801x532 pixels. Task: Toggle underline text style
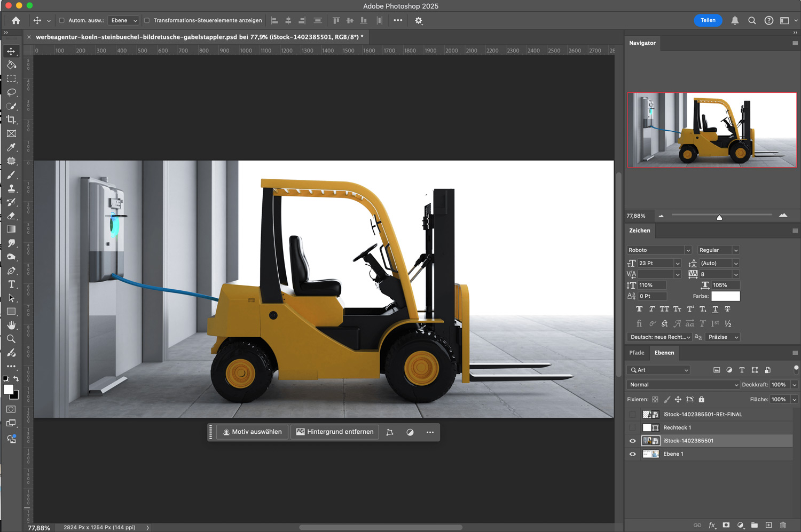[715, 309]
